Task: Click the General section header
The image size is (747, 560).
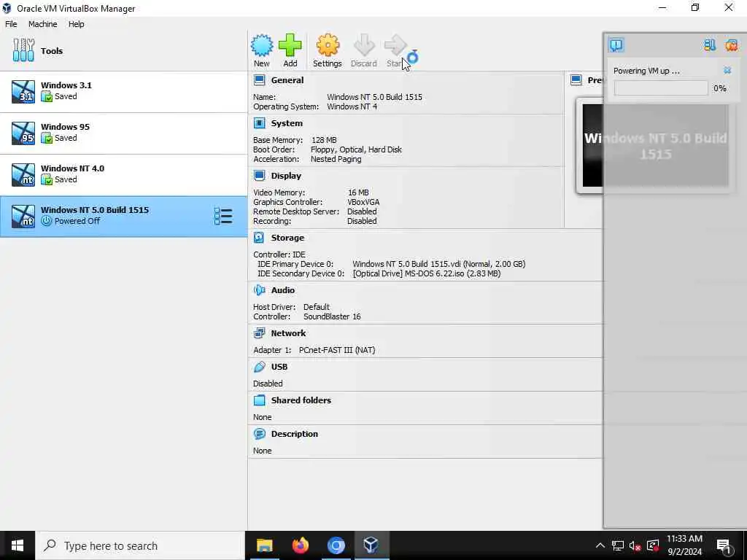Action: point(287,80)
